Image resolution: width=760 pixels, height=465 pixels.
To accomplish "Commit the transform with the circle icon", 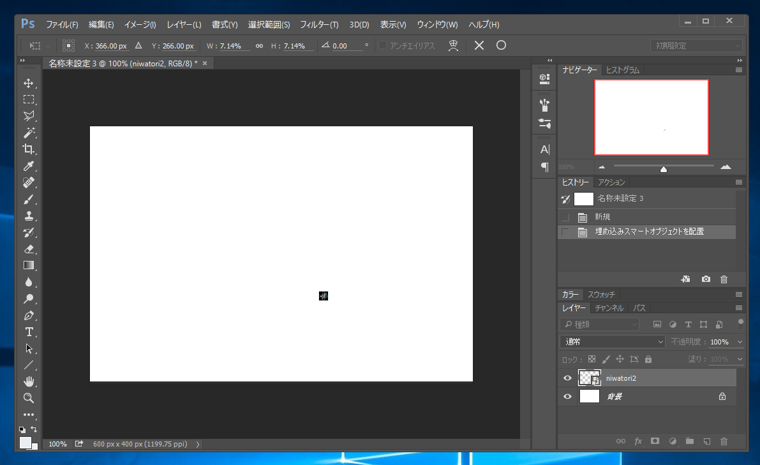I will (x=501, y=46).
